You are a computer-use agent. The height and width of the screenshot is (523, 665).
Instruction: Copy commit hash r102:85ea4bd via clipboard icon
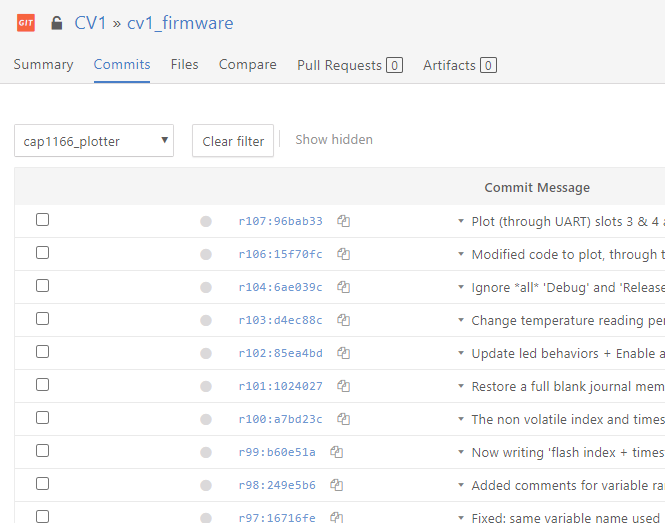(343, 353)
